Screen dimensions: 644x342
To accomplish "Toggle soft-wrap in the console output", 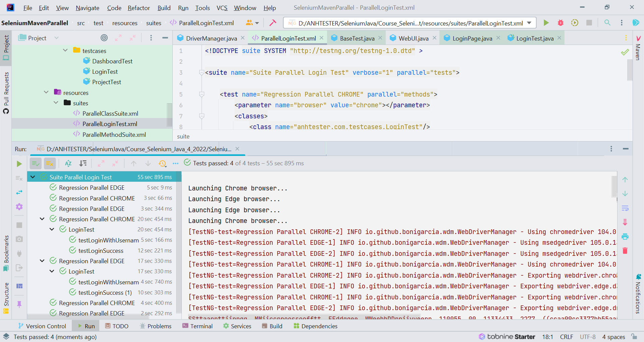I will point(625,208).
